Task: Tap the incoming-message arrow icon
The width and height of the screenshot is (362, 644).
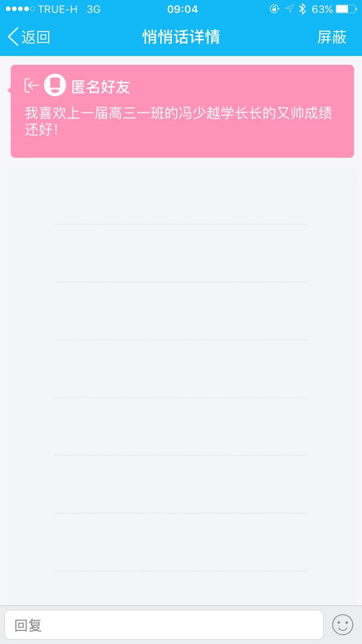Action: 32,86
